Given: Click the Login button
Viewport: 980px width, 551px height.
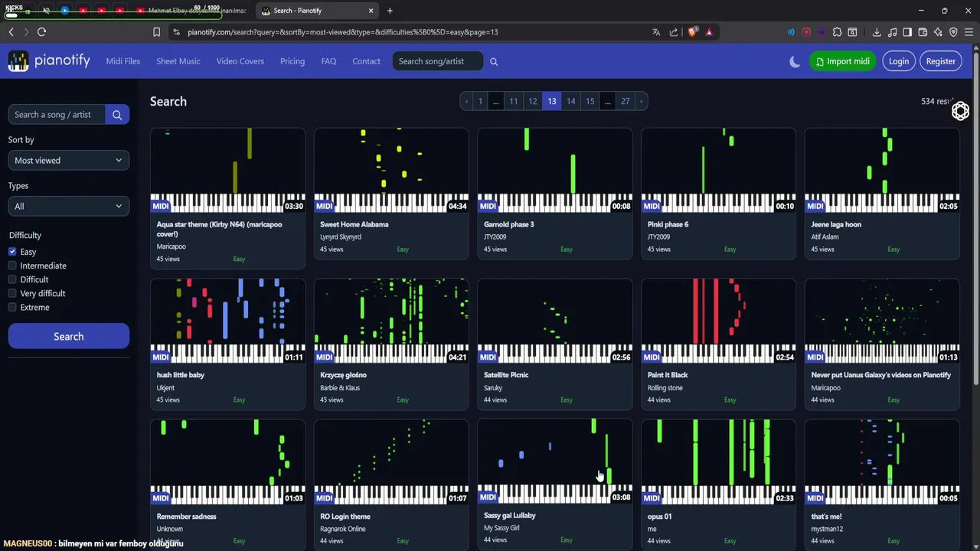Looking at the screenshot, I should pos(899,61).
